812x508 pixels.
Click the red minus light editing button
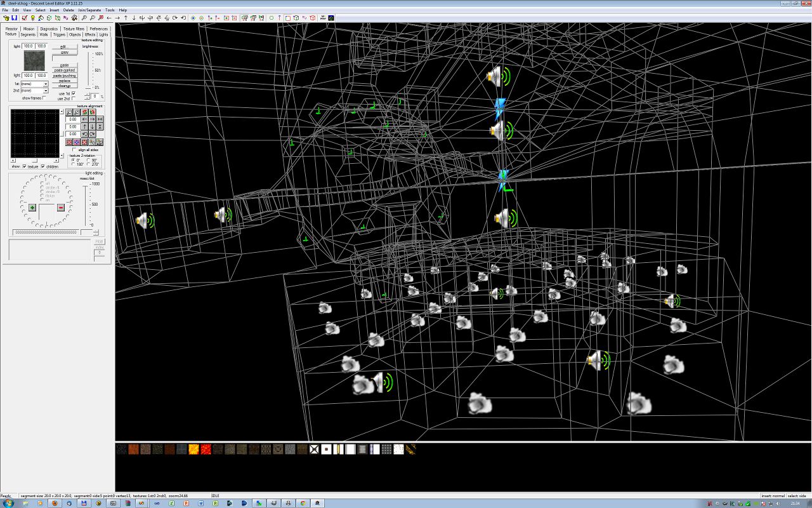[61, 208]
